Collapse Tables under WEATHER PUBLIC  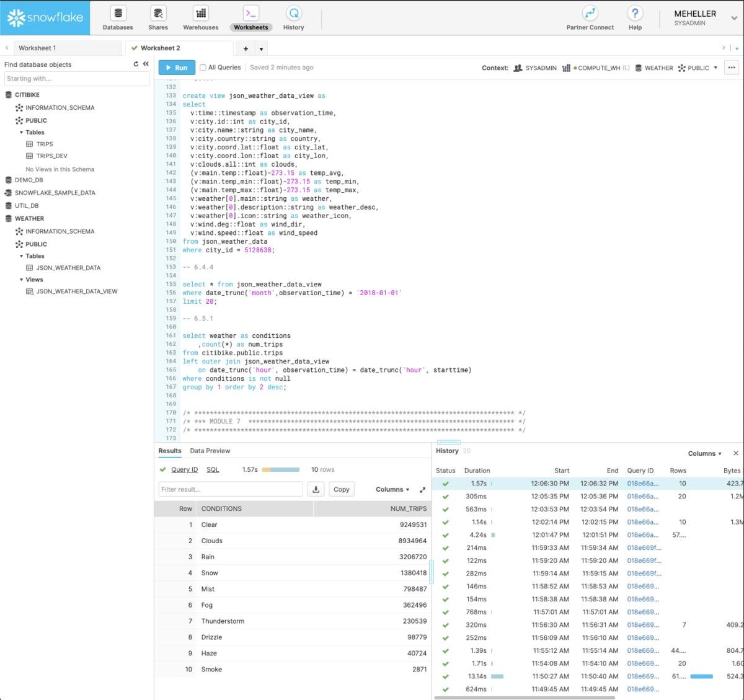pyautogui.click(x=22, y=256)
